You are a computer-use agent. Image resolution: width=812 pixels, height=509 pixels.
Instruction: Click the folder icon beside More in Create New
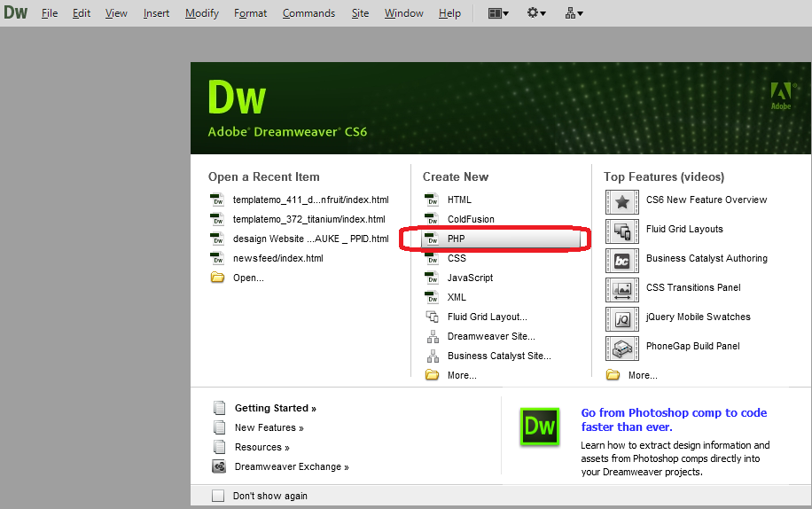[x=432, y=375]
